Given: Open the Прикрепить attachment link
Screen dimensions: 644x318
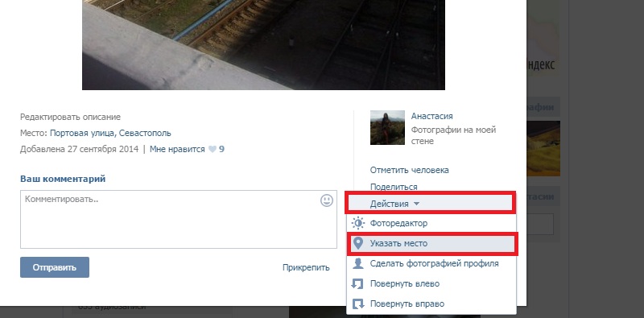Looking at the screenshot, I should pos(306,267).
